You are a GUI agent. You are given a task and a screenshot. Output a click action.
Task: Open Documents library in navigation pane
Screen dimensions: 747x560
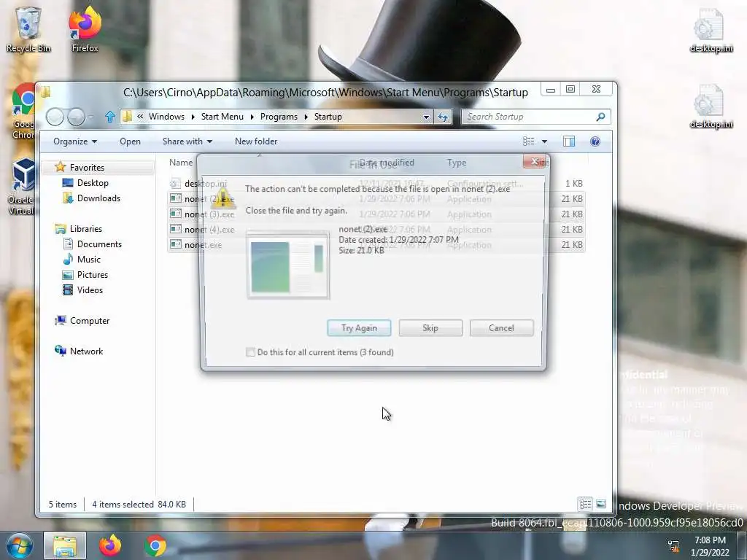pos(99,244)
